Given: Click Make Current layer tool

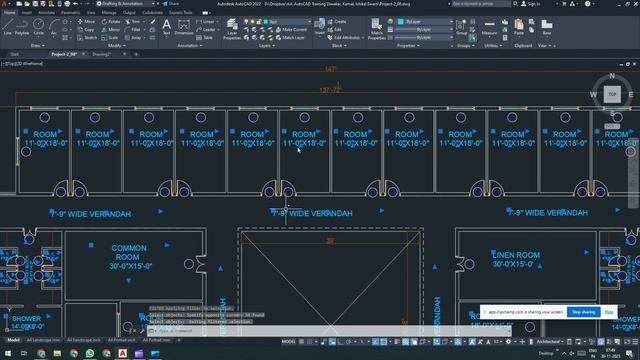Looking at the screenshot, I should 291,29.
